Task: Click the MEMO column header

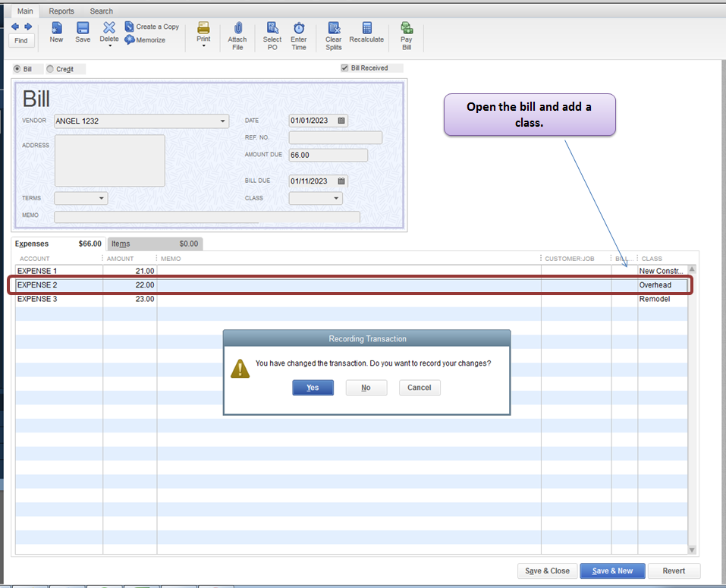Action: tap(171, 259)
